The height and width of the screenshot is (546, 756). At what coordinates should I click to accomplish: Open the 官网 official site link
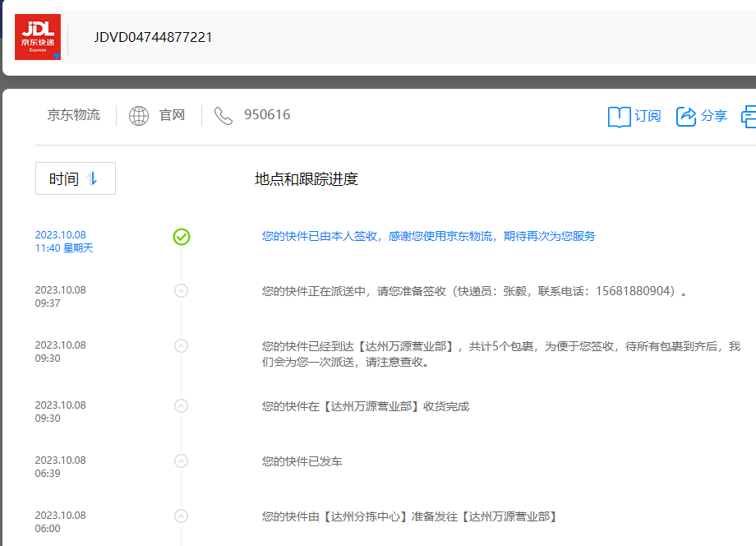tap(172, 115)
